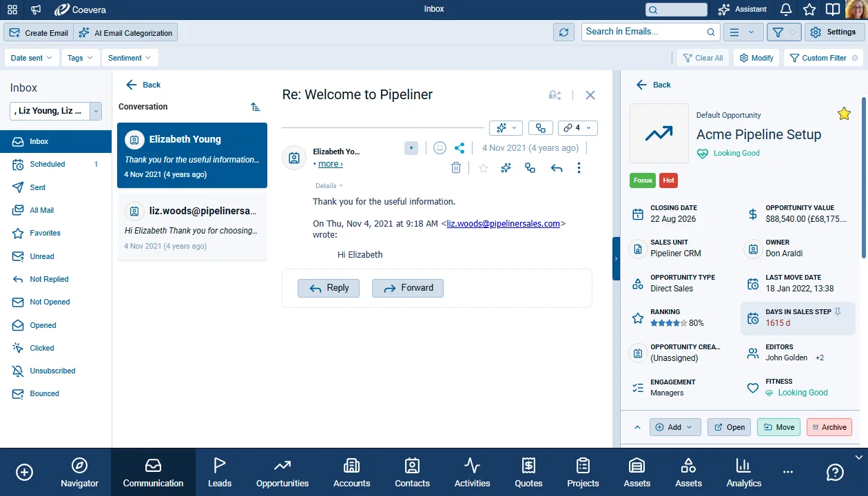
Task: Show Unsubscribed emails
Action: [x=56, y=371]
